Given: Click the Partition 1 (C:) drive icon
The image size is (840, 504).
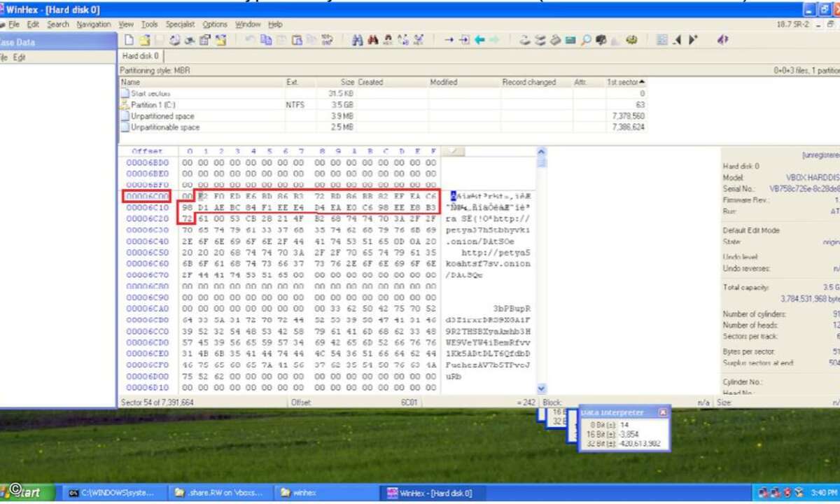Looking at the screenshot, I should tap(125, 104).
